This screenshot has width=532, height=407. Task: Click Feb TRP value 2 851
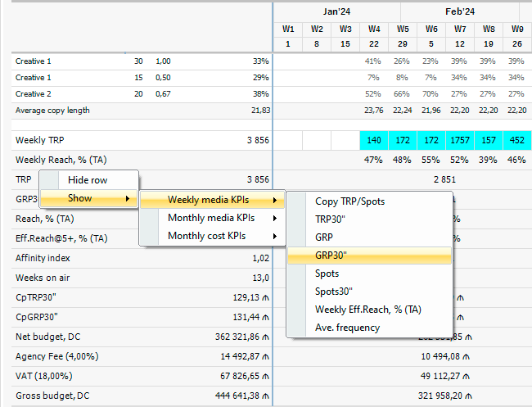point(444,179)
